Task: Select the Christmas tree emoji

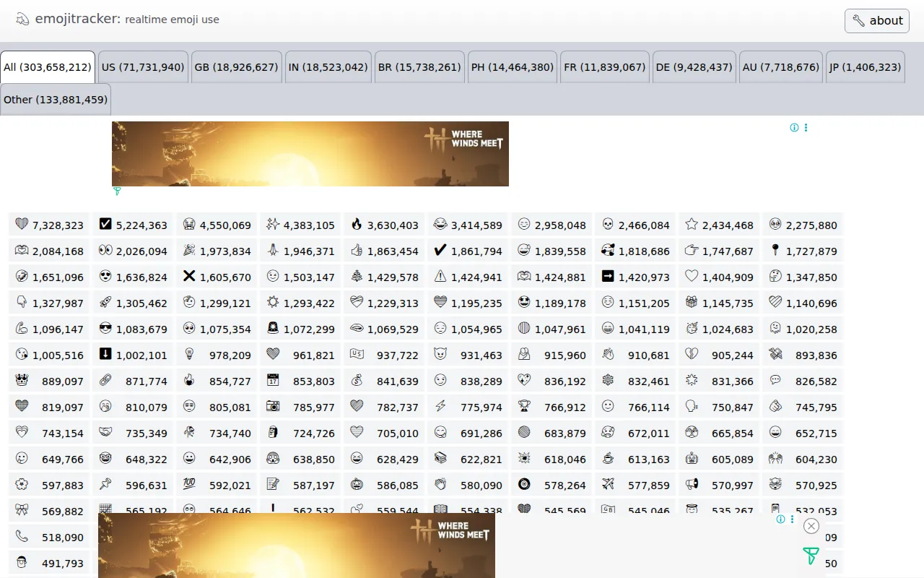Action: click(357, 277)
